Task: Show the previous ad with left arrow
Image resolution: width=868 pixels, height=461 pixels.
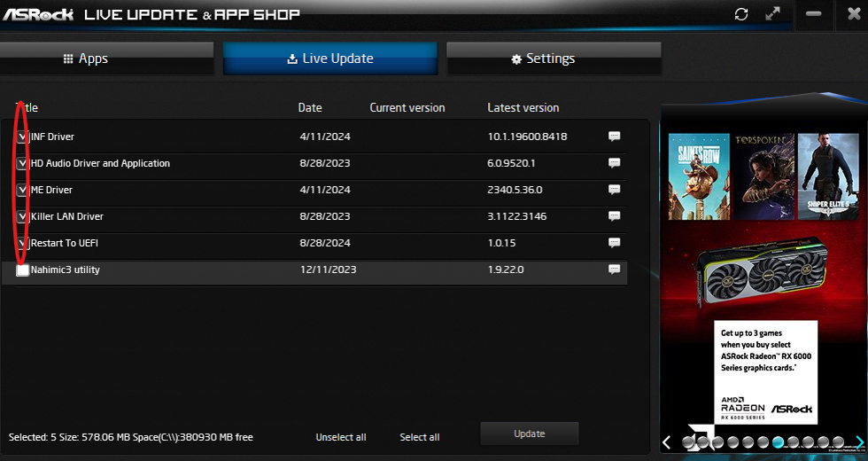Action: [666, 442]
